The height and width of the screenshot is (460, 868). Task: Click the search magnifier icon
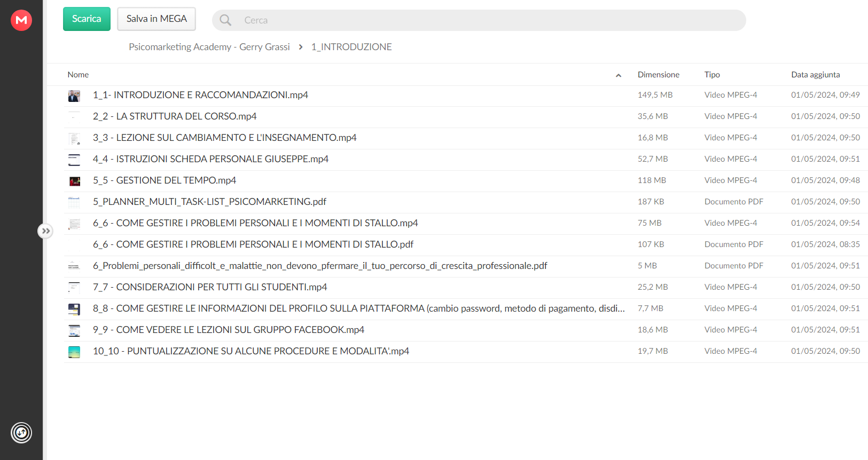(225, 20)
